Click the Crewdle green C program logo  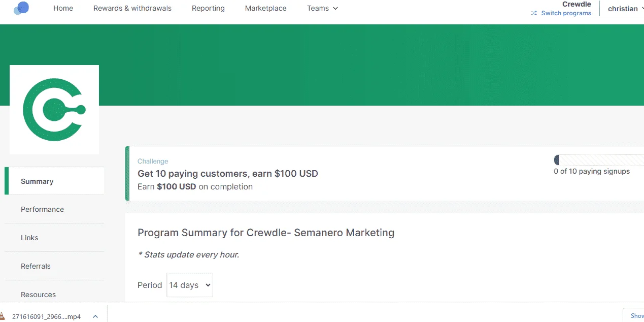coord(54,110)
